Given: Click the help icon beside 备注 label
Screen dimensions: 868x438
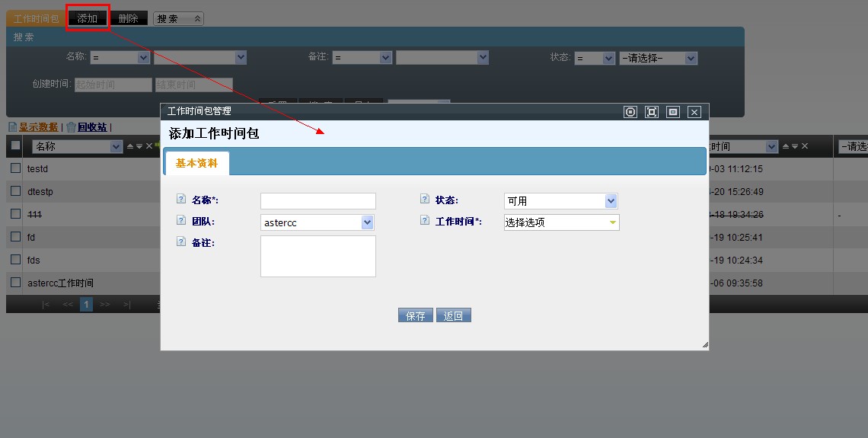Looking at the screenshot, I should point(181,241).
